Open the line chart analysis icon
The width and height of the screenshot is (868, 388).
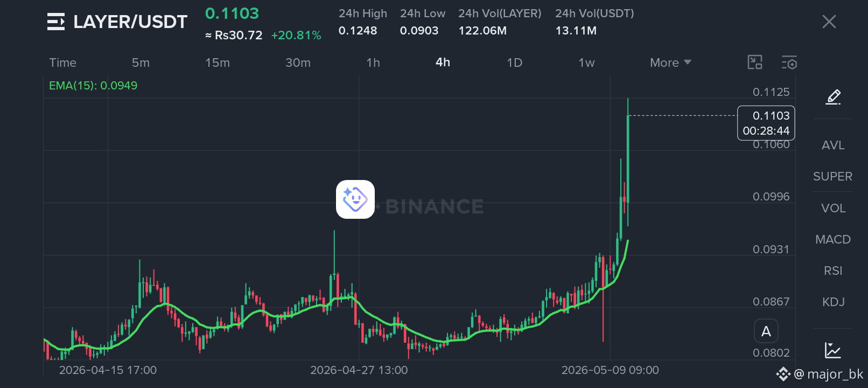click(833, 350)
